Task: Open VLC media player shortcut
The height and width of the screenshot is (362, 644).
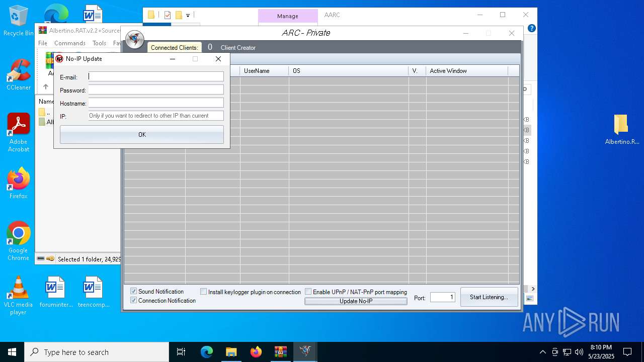Action: (x=19, y=296)
